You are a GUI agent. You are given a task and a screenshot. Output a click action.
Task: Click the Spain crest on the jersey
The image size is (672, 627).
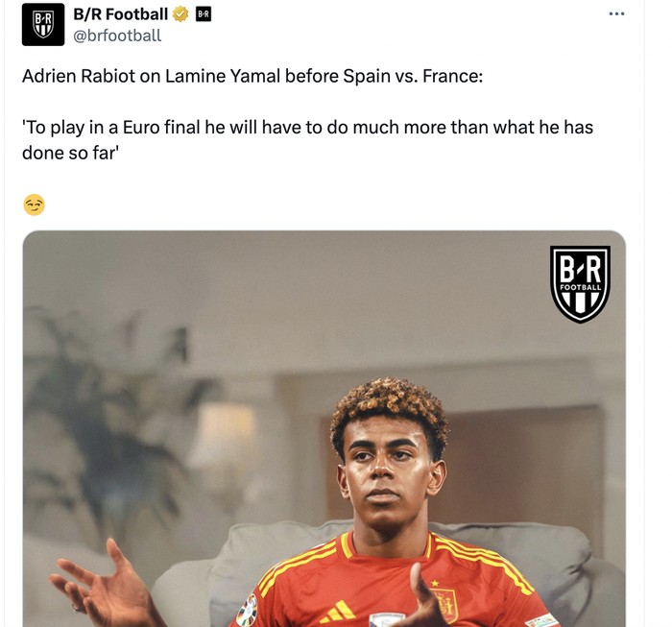(444, 605)
